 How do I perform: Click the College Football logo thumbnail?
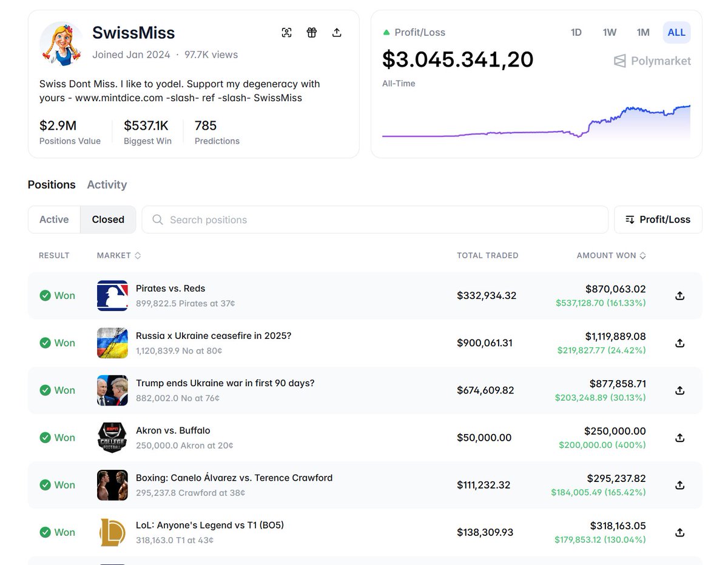point(112,437)
